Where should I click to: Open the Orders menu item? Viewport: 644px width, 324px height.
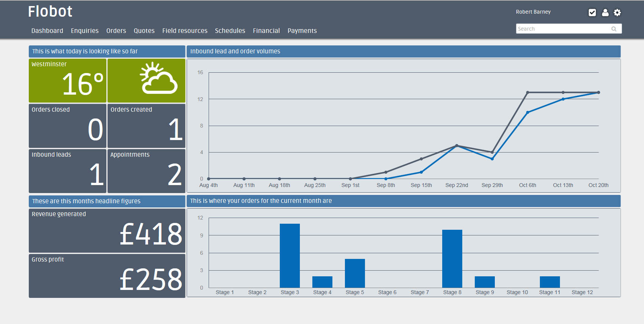click(x=116, y=31)
